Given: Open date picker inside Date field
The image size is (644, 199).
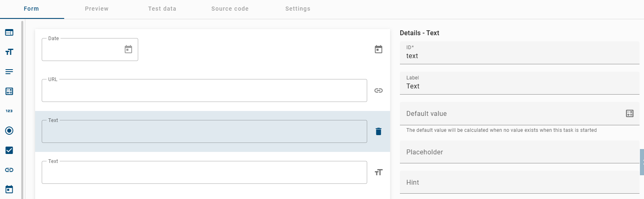Looking at the screenshot, I should point(128,50).
